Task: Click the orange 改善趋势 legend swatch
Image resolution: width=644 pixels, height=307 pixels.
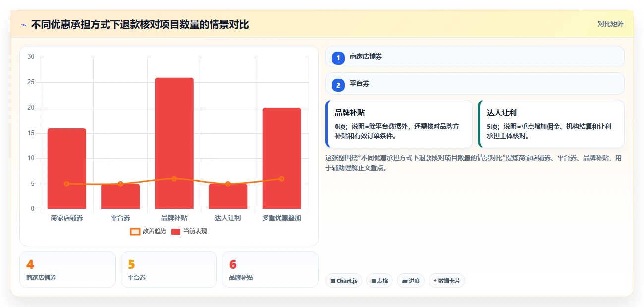Action: pyautogui.click(x=135, y=231)
